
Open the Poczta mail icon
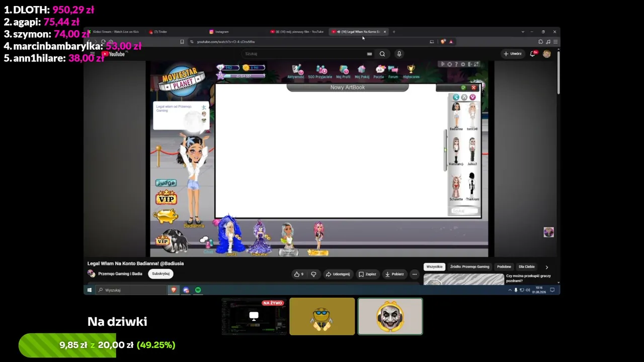(x=379, y=71)
